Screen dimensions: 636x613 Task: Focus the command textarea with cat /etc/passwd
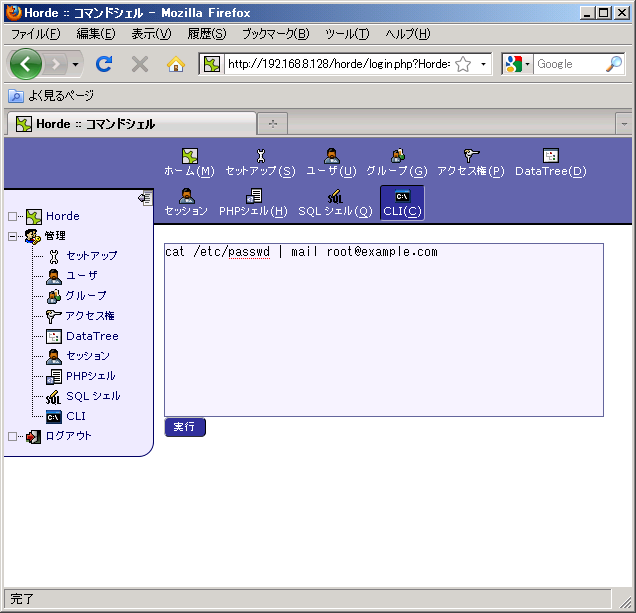click(384, 330)
